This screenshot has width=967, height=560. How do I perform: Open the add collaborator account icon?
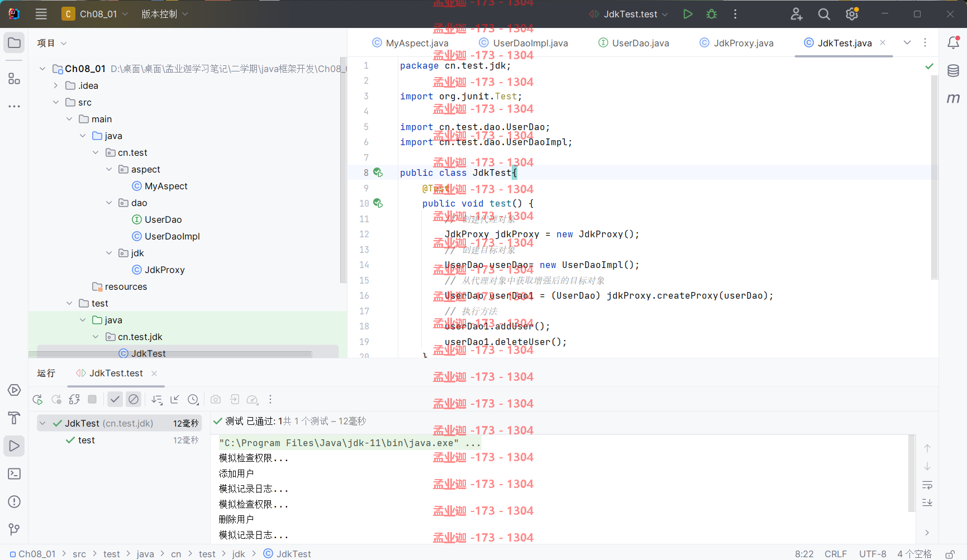tap(797, 14)
